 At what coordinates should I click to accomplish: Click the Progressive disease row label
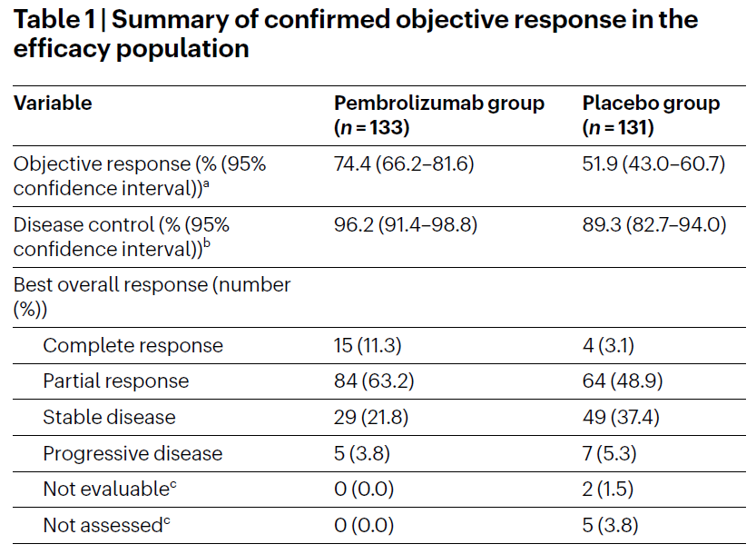[133, 453]
